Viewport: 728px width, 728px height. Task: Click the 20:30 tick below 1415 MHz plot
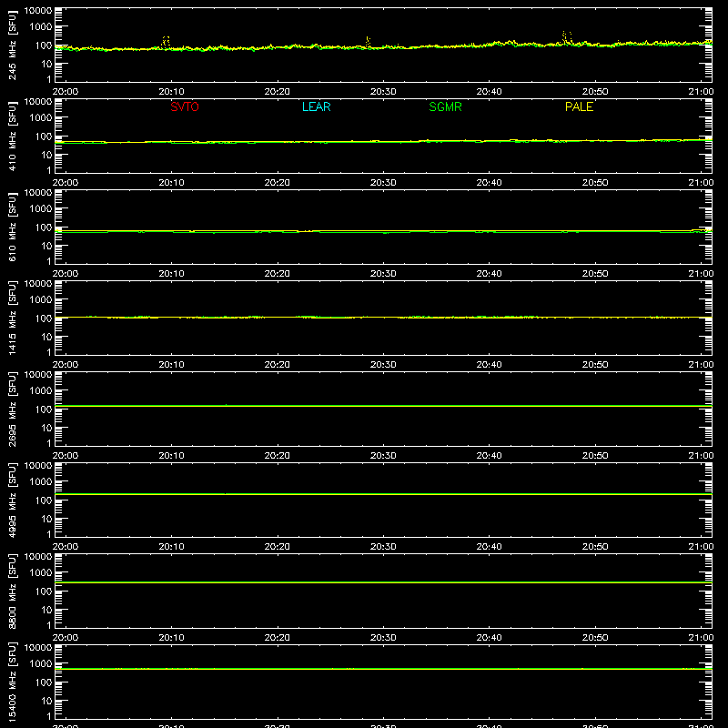[383, 365]
